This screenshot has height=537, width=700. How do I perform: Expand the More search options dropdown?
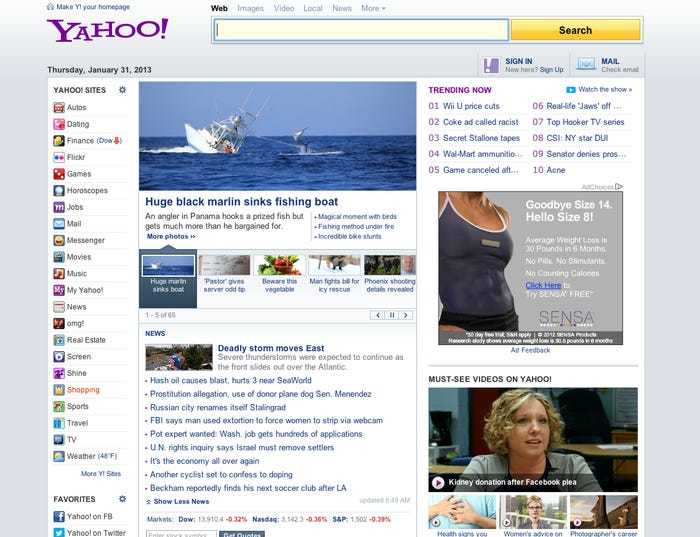coord(373,8)
